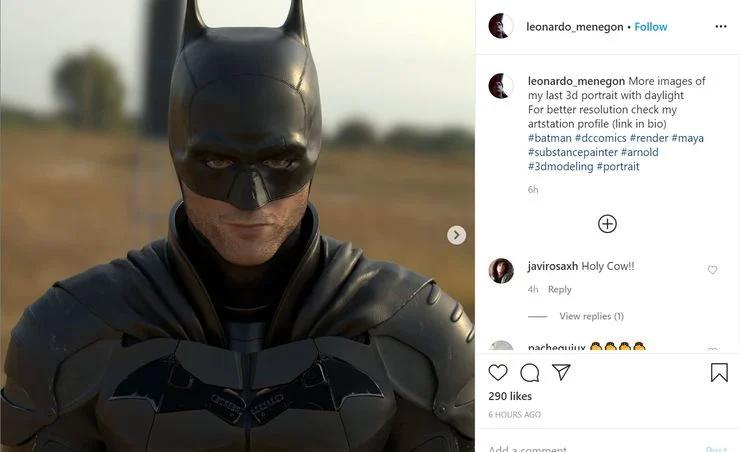The image size is (740, 452).
Task: Save post with bookmark icon
Action: coord(719,373)
